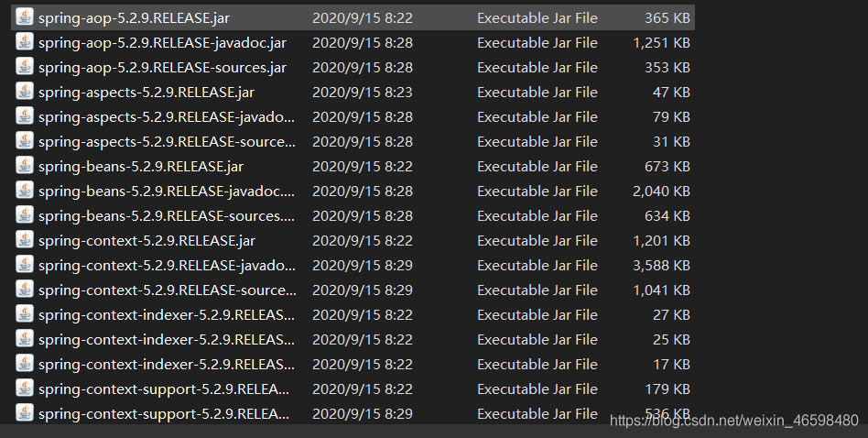Click the jar icon of spring-context-5.2.9.RELEASE.jar
This screenshot has width=868, height=438.
(25, 240)
